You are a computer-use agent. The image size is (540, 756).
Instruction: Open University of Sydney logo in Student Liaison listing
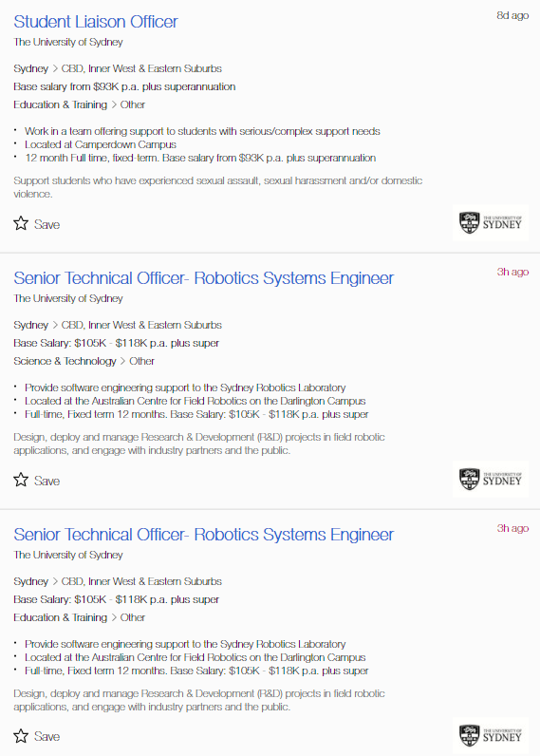491,223
